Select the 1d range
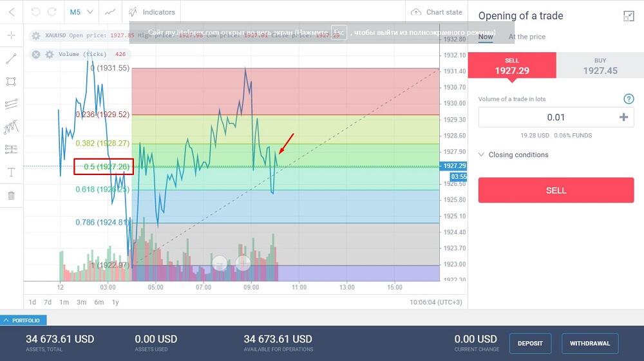Screen dimensions: 644x361 pyautogui.click(x=32, y=302)
